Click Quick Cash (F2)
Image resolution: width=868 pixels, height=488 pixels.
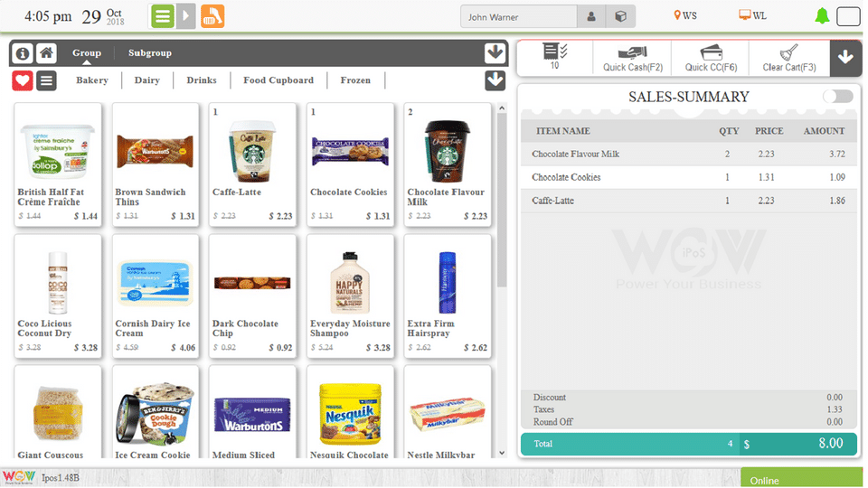(632, 58)
